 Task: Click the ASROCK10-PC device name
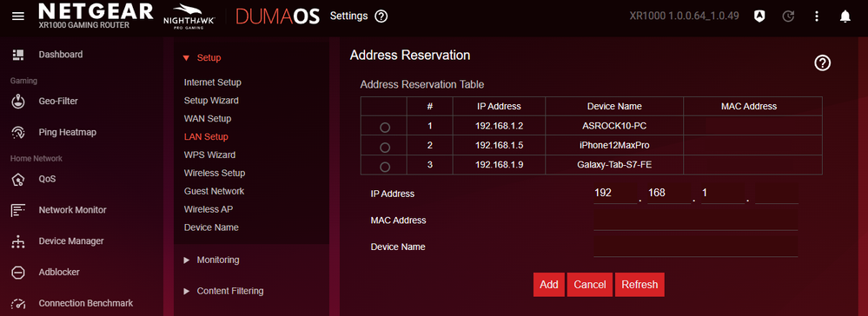point(614,126)
